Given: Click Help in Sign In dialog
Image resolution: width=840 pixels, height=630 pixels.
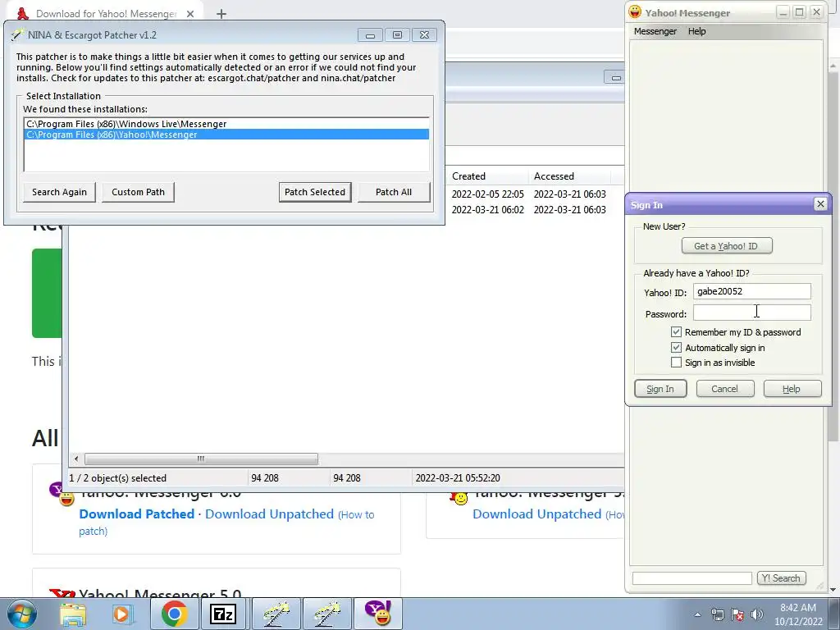Looking at the screenshot, I should 792,389.
